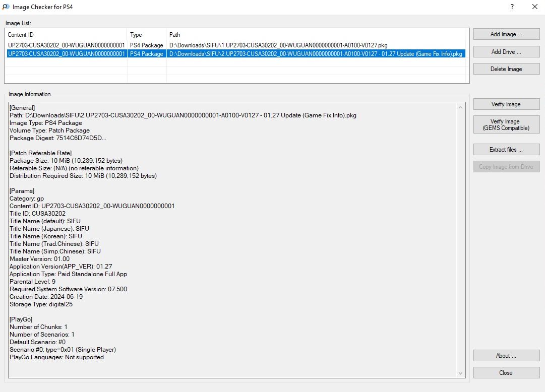Image resolution: width=545 pixels, height=392 pixels.
Task: Click the info scrollbar down arrow
Action: click(460, 373)
